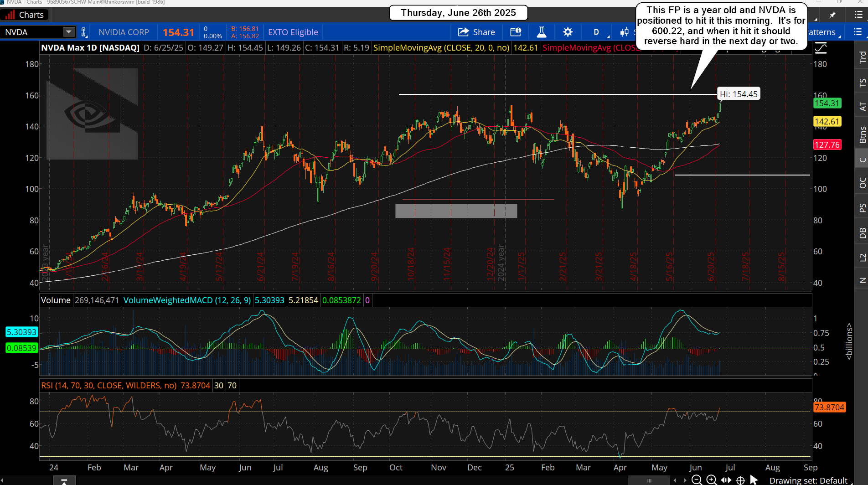
Task: Open the chart info/news icon
Action: 516,32
